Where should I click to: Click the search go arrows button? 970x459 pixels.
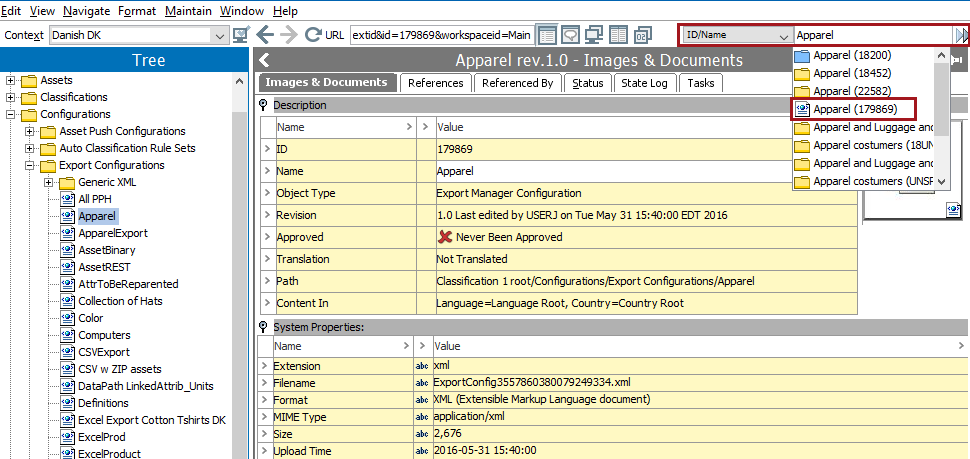point(961,35)
